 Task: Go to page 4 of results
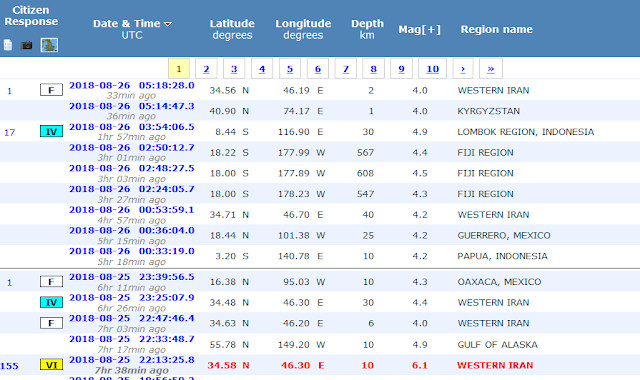click(x=262, y=69)
